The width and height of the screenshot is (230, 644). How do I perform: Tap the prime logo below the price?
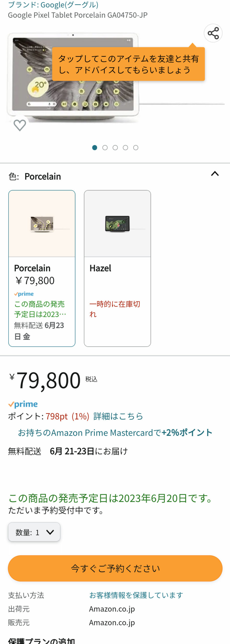(x=23, y=404)
